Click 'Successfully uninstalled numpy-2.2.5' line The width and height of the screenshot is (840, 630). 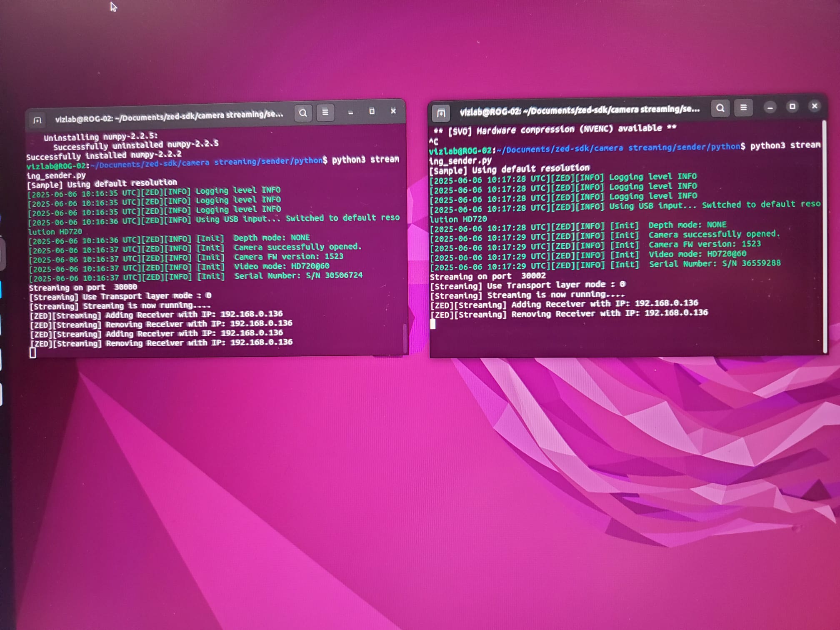(136, 145)
